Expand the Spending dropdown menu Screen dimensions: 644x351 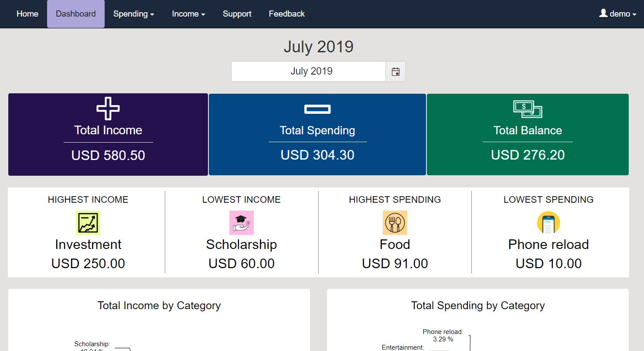point(133,14)
